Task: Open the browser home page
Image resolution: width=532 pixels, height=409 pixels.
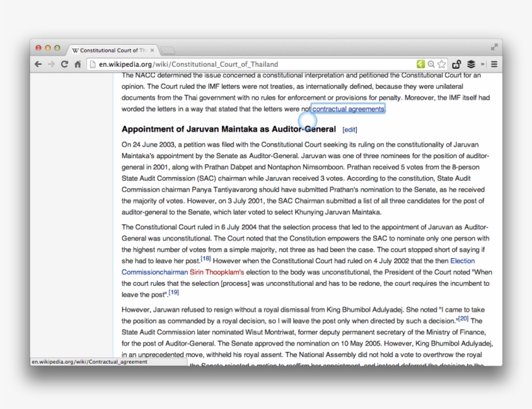Action: [x=78, y=64]
